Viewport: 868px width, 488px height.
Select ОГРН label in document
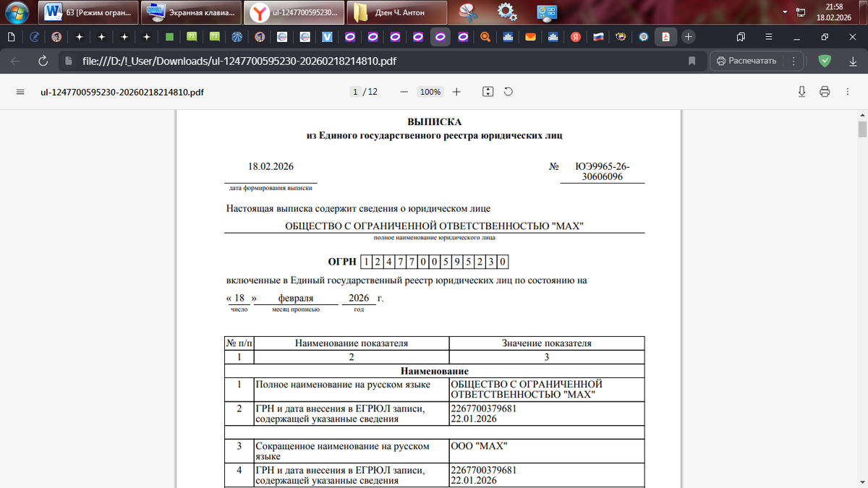click(x=342, y=262)
